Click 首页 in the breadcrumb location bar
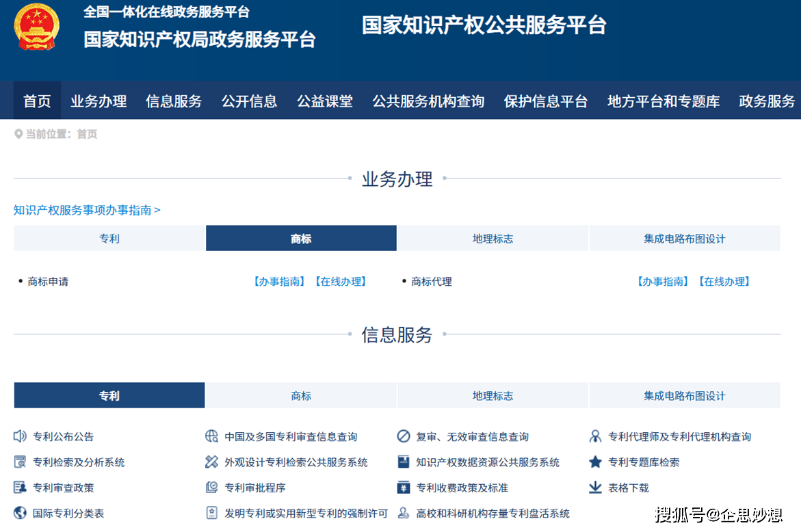The image size is (801, 532). 87,135
